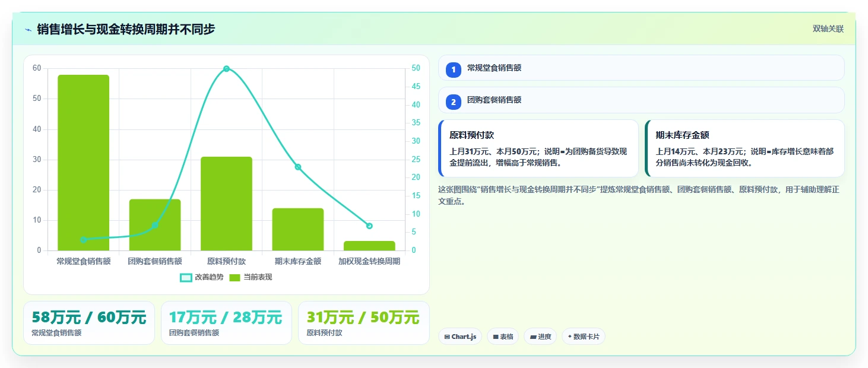The image size is (868, 368).
Task: Click the 58万元 / 60万元 data card
Action: pos(89,323)
